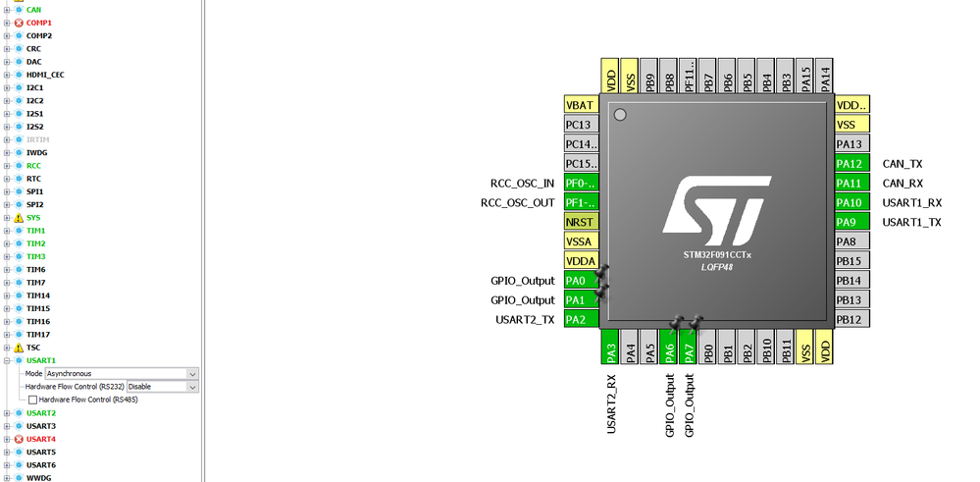The image size is (980, 482).
Task: Click the CAN_TX signal label
Action: (903, 164)
